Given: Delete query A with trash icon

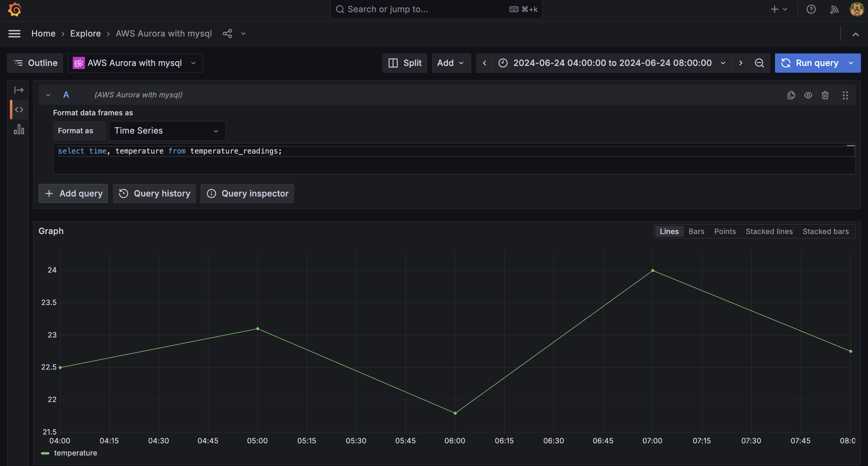Looking at the screenshot, I should (825, 95).
